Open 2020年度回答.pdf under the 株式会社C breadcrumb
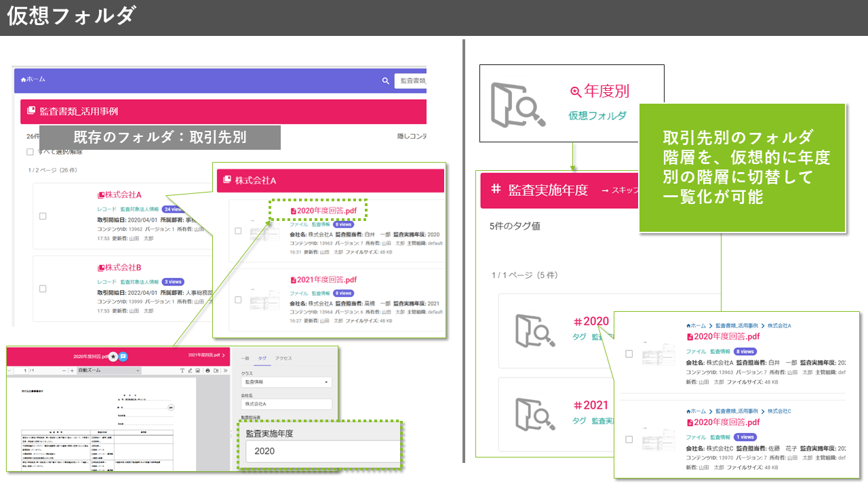 (724, 422)
